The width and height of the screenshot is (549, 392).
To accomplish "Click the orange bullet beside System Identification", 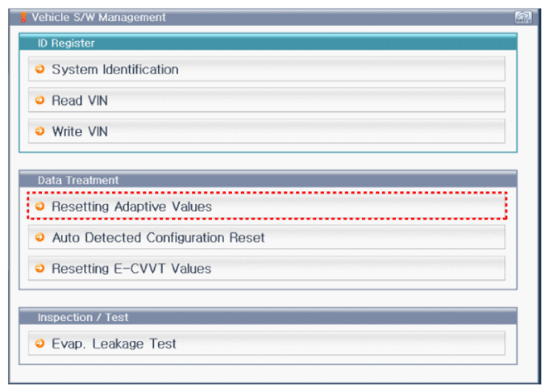I will [x=40, y=69].
